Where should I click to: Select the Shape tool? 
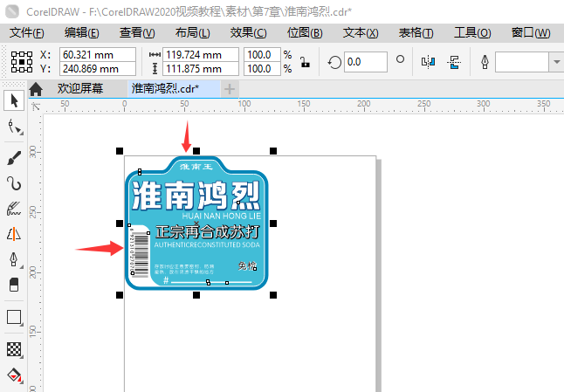coord(14,127)
